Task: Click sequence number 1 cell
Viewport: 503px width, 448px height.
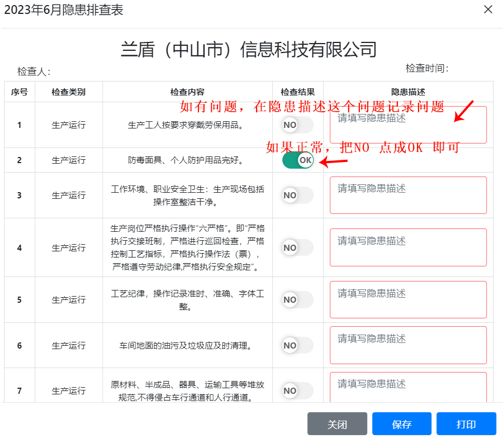Action: (x=19, y=125)
